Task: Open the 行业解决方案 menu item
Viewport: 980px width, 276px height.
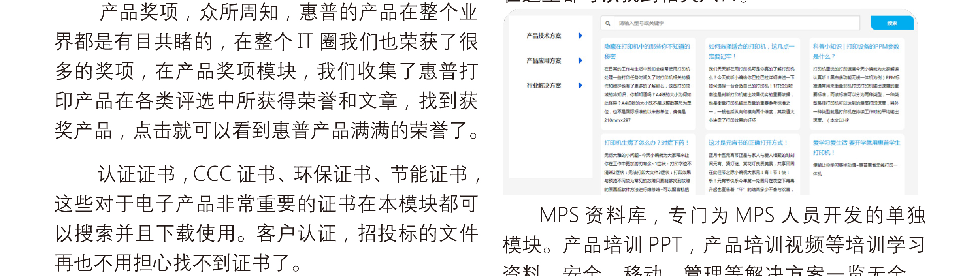Action: 544,86
